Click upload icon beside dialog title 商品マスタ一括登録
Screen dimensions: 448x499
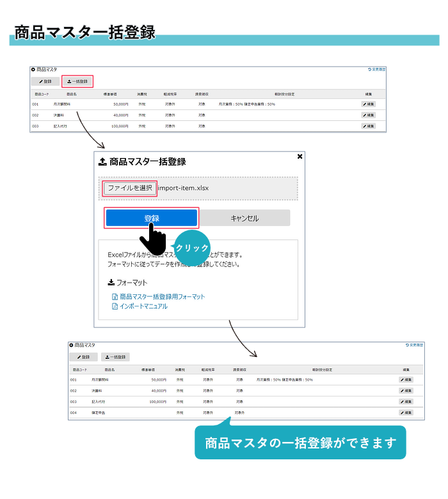102,162
